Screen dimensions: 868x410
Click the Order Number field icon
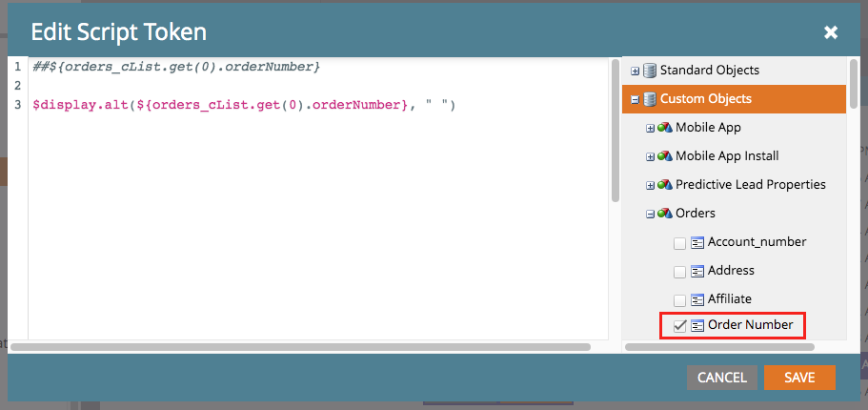tap(697, 326)
